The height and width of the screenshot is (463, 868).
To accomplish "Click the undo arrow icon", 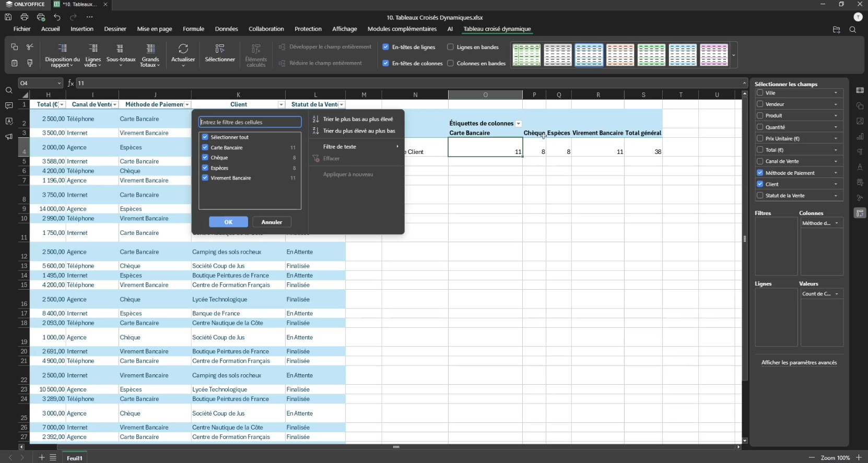I will [57, 17].
